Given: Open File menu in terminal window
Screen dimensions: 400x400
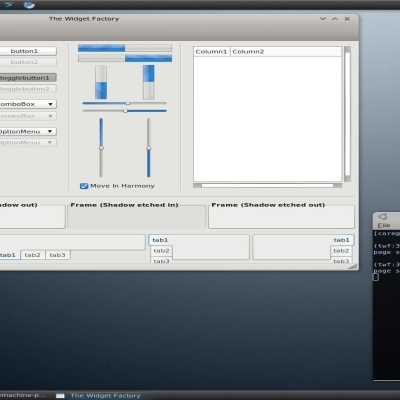Looking at the screenshot, I should coord(384,225).
